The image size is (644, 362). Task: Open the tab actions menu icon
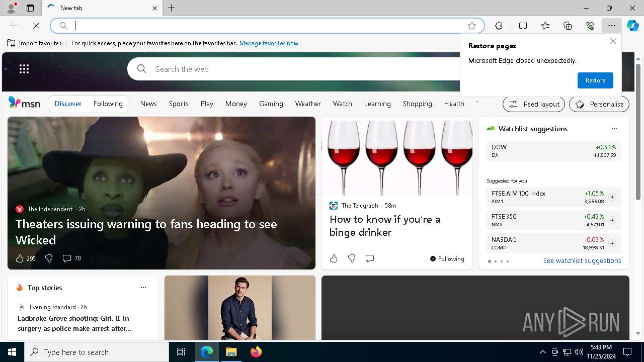pos(30,8)
